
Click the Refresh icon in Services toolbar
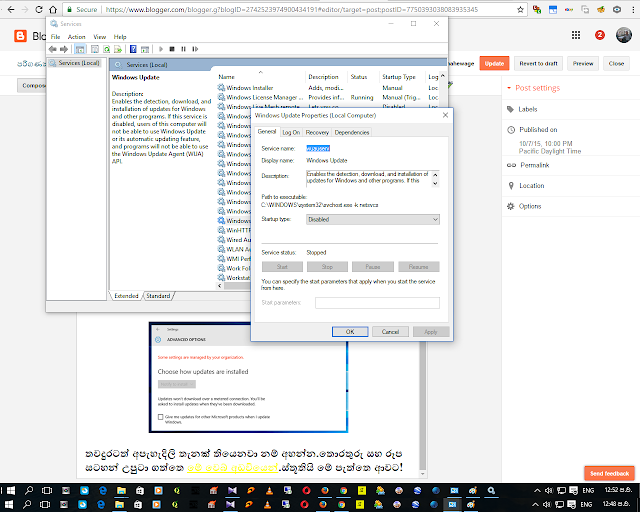coord(107,49)
